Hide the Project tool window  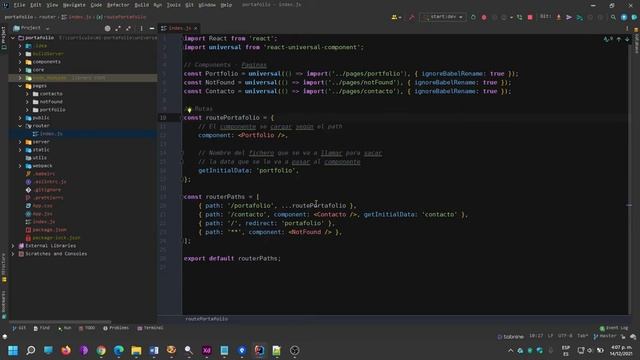point(152,28)
